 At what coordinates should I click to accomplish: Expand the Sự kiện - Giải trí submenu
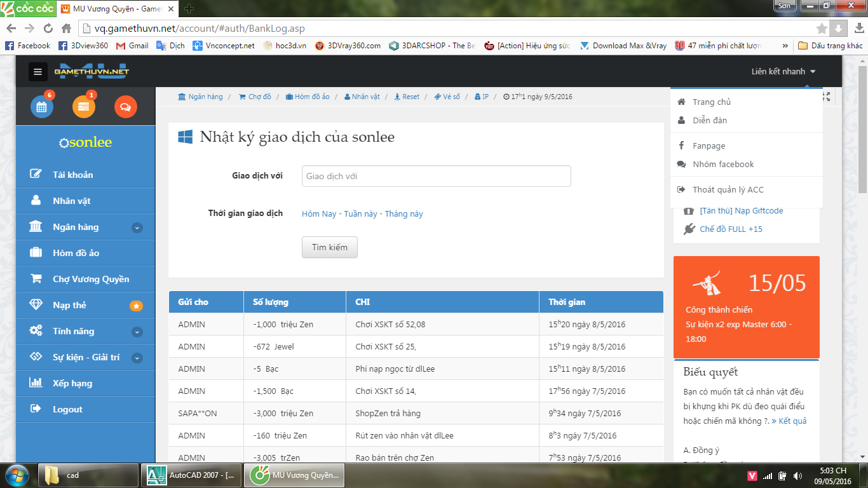[x=137, y=358]
